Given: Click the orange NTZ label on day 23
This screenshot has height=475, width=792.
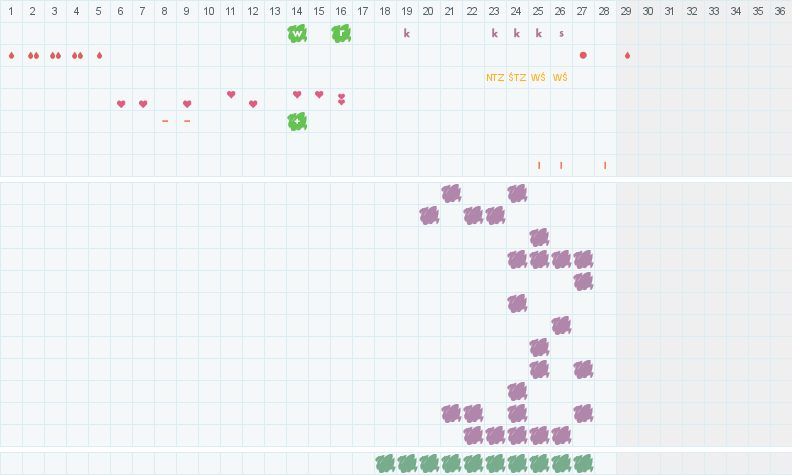Looking at the screenshot, I should pos(495,77).
